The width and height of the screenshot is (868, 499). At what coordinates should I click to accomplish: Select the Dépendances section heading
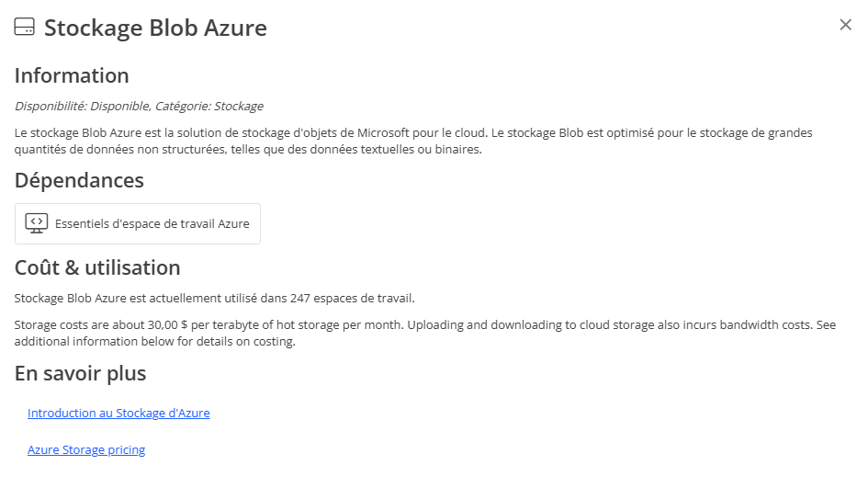tap(79, 180)
